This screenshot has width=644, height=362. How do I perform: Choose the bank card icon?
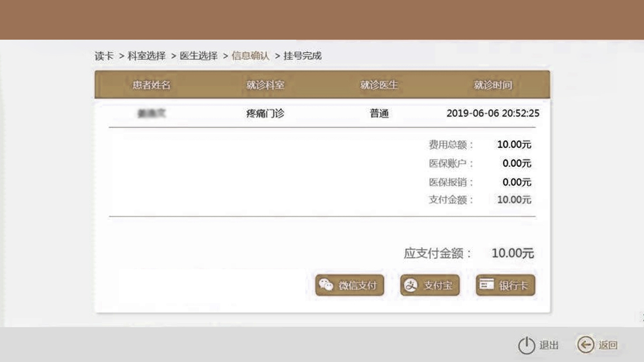click(x=487, y=285)
